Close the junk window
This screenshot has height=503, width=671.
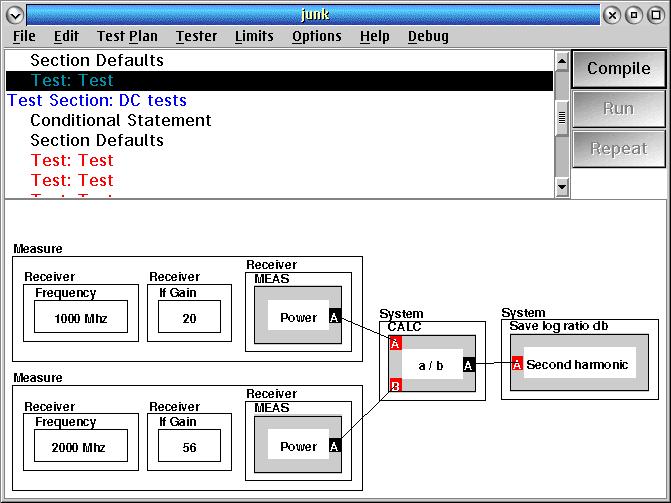coord(612,15)
